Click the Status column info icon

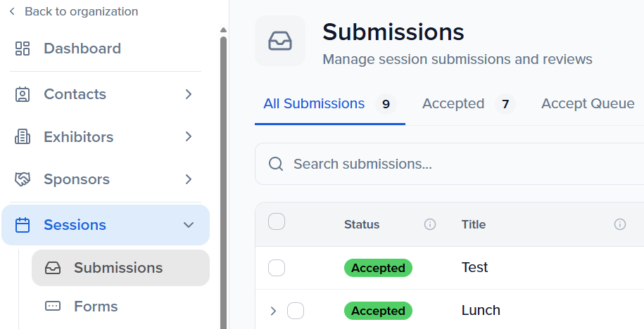click(430, 224)
